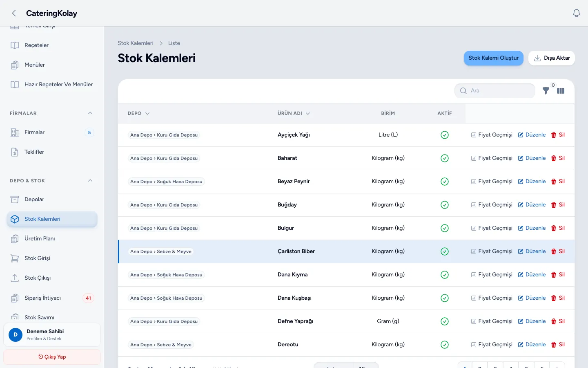Open Fiyat Geçmişi for Dereotu

pyautogui.click(x=492, y=345)
